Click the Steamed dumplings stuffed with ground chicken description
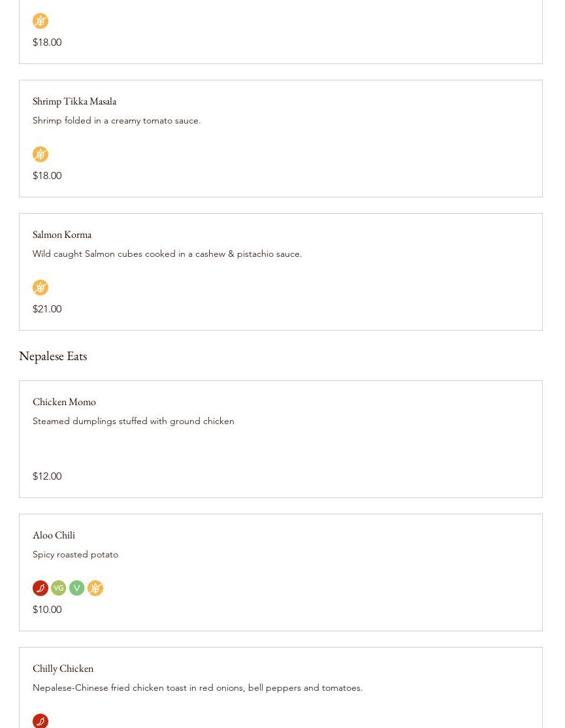 tap(133, 421)
